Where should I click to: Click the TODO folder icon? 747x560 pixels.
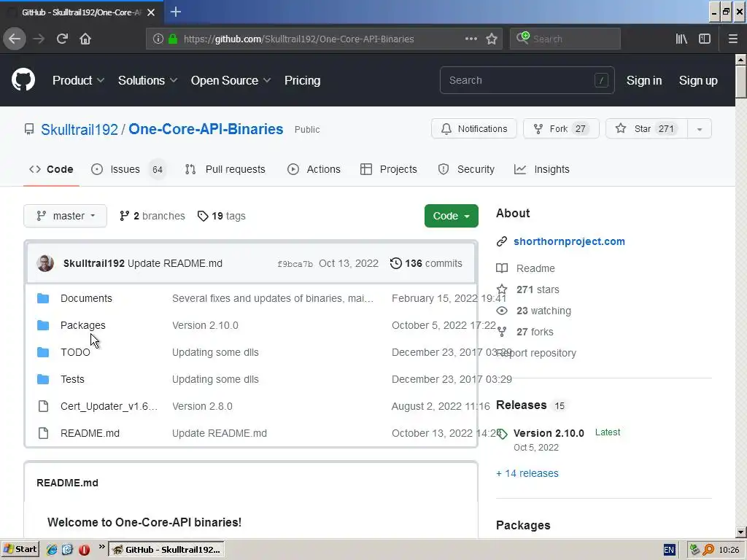pyautogui.click(x=43, y=352)
